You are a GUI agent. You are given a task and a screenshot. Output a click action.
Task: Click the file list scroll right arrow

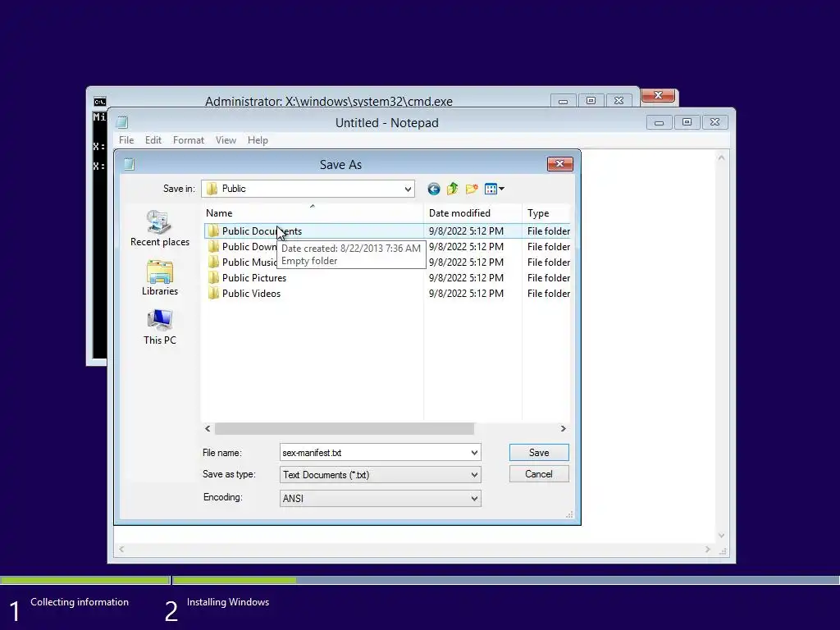point(563,428)
